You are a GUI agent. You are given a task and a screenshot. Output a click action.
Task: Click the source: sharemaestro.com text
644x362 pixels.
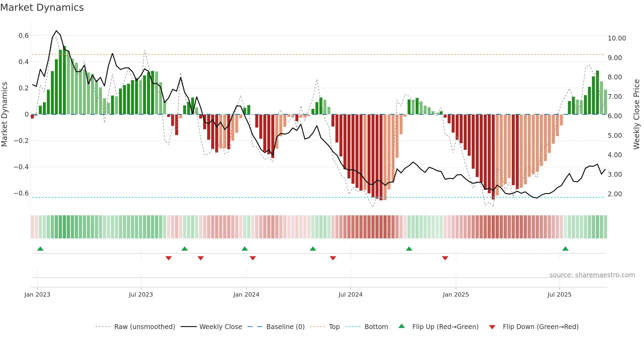592,275
